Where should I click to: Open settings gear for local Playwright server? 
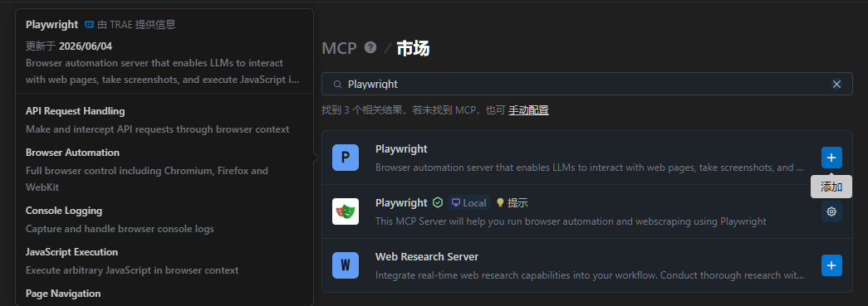click(x=831, y=211)
